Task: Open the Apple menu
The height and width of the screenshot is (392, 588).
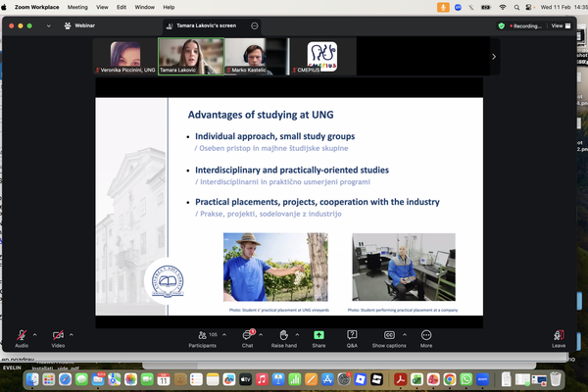Action: [x=5, y=7]
